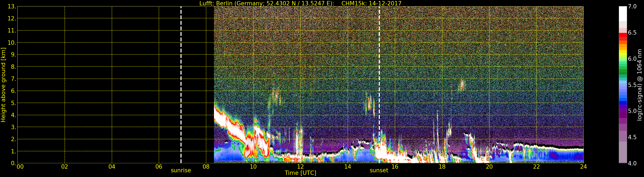The width and height of the screenshot is (644, 177).
Task: Click the time axis tick label '18'
Action: click(442, 166)
